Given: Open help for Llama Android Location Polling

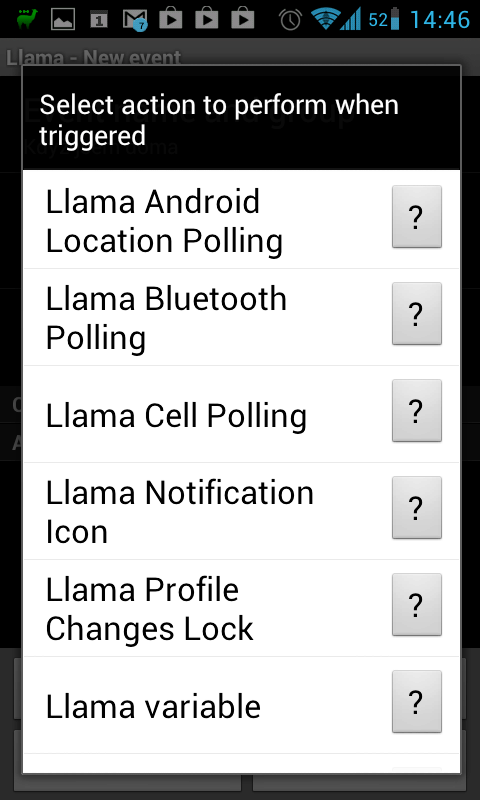Looking at the screenshot, I should point(416,217).
